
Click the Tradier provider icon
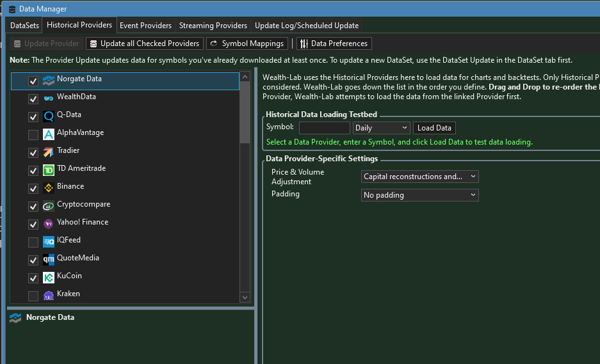[x=49, y=152]
